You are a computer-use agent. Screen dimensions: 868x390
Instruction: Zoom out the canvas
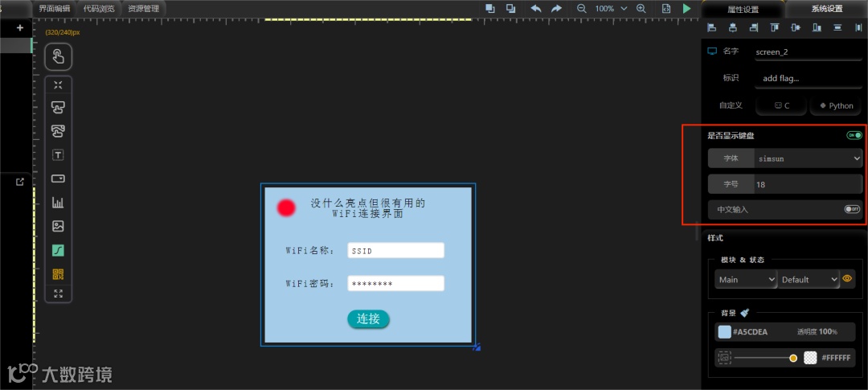pyautogui.click(x=581, y=8)
